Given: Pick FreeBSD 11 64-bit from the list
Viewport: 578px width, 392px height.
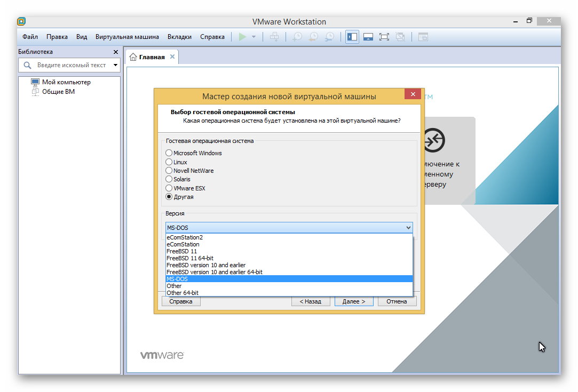Looking at the screenshot, I should tap(190, 258).
